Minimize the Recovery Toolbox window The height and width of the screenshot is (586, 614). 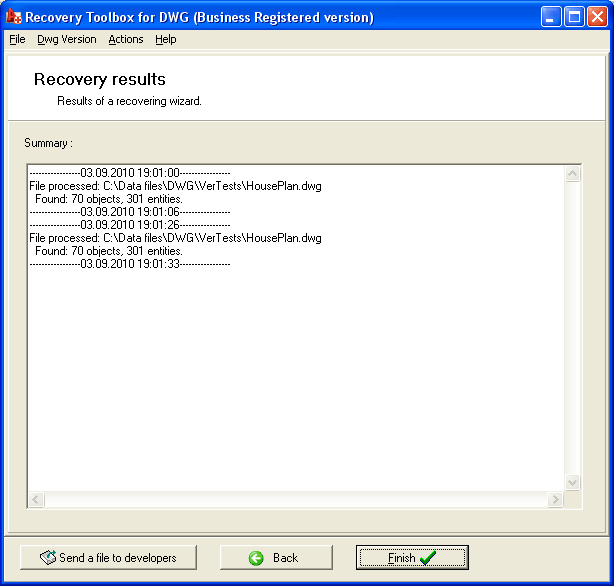tap(551, 17)
